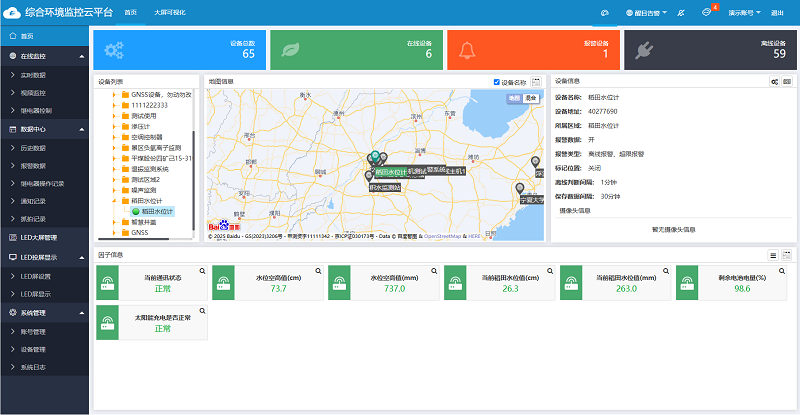Select 稻田水位计 device in the tree
The height and width of the screenshot is (415, 800).
[157, 211]
